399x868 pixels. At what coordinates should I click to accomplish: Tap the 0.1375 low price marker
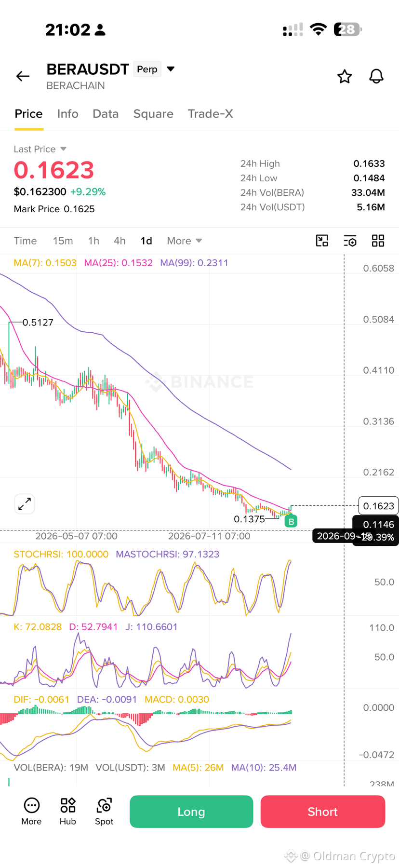[249, 519]
